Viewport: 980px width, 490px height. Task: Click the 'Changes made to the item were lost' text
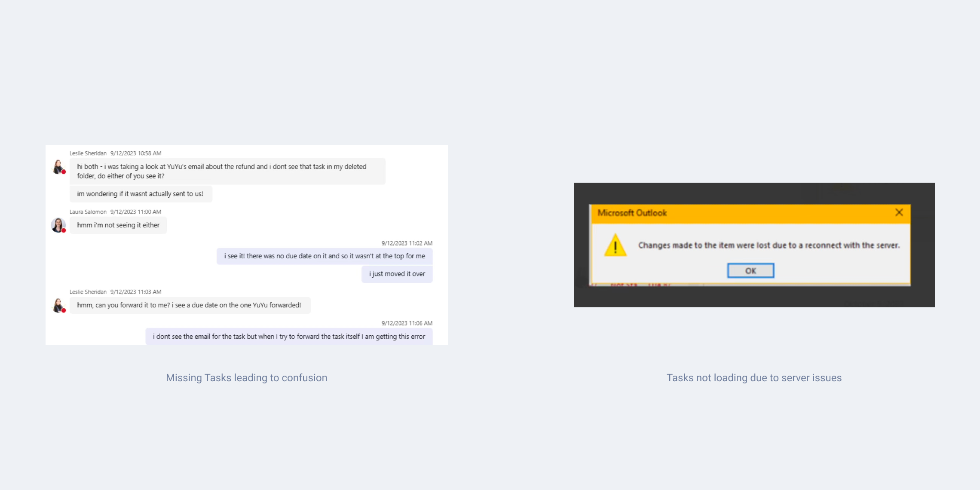point(769,245)
